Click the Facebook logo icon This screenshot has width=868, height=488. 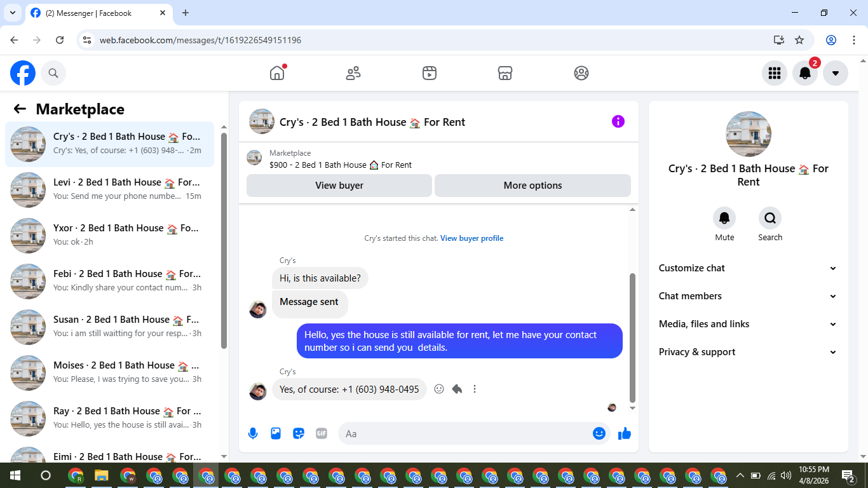coord(23,73)
